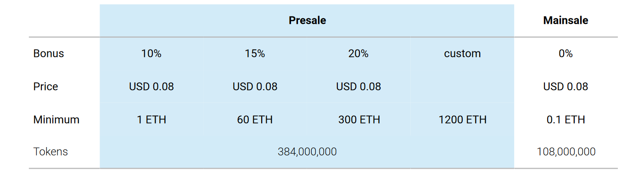The width and height of the screenshot is (644, 188).
Task: Click the 108,000,000 tokens value
Action: coord(566,152)
